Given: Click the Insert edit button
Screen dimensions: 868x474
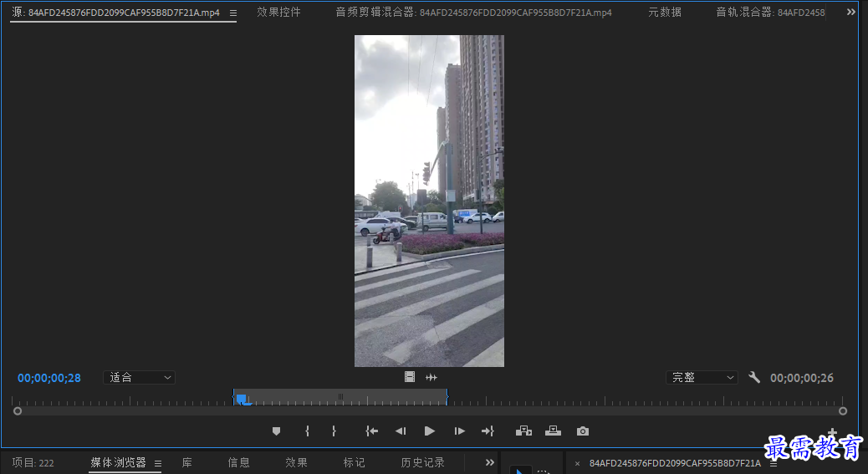Looking at the screenshot, I should click(x=523, y=431).
